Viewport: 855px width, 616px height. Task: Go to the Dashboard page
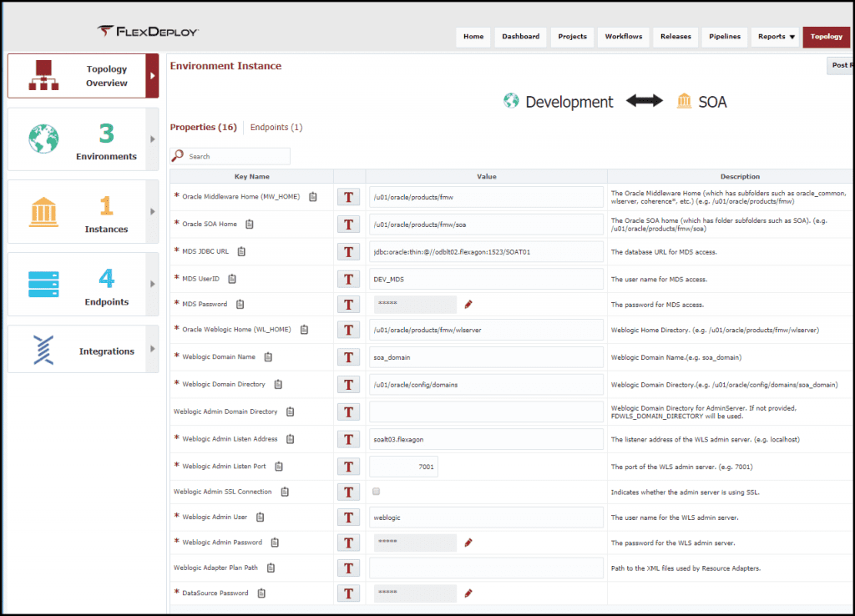pyautogui.click(x=520, y=37)
